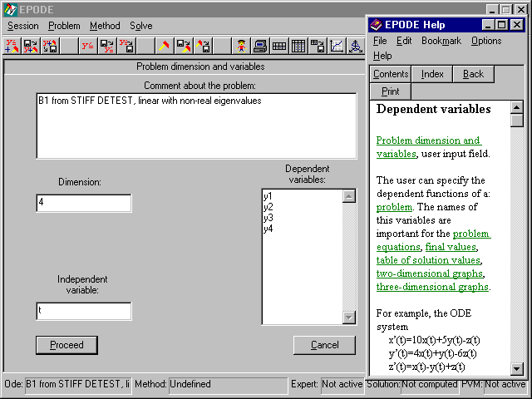This screenshot has width=532, height=399.
Task: Follow the 'table of solution values' link
Action: click(x=429, y=260)
